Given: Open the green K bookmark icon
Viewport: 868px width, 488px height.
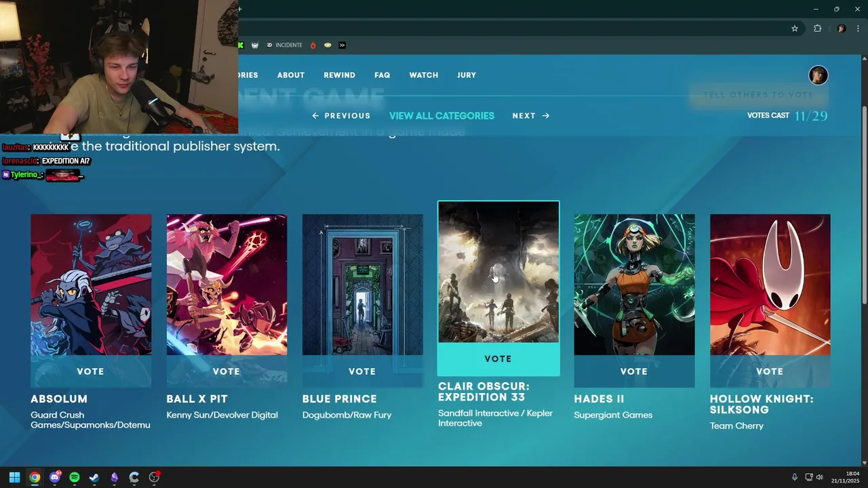Looking at the screenshot, I should [241, 45].
